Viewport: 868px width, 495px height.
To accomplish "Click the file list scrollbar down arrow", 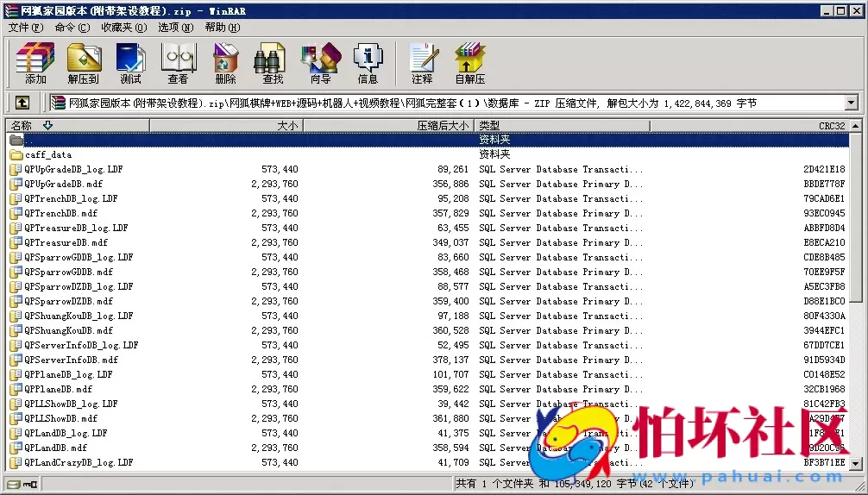I will click(856, 464).
